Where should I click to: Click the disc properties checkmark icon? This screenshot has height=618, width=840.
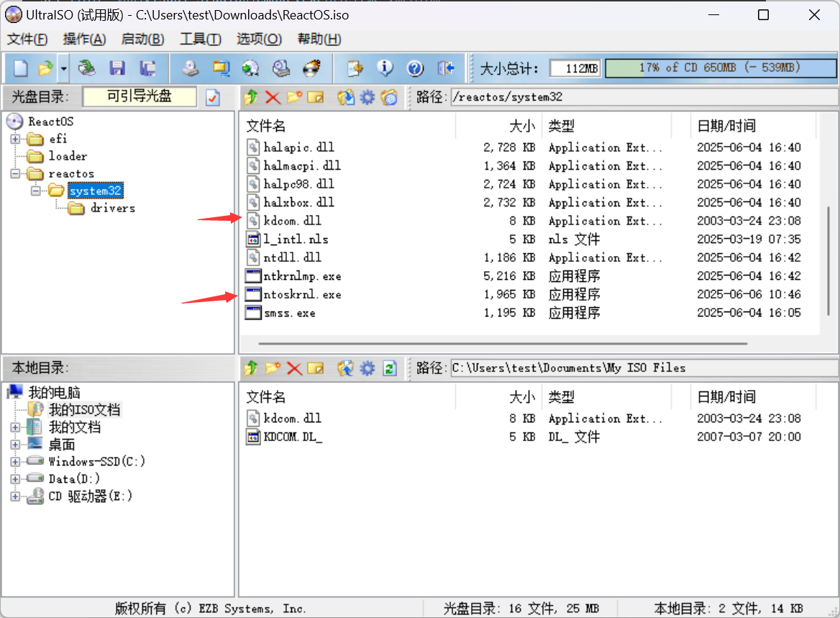tap(213, 97)
